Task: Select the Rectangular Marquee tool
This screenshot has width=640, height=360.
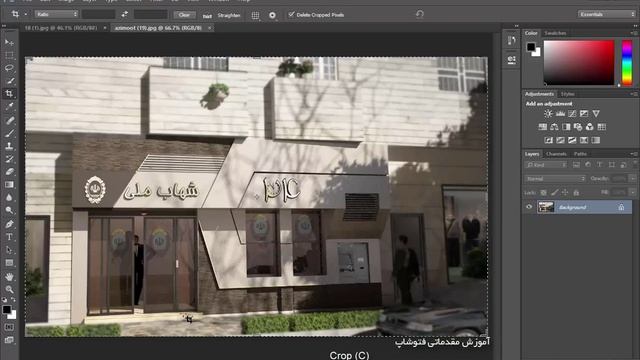Action: (x=9, y=55)
